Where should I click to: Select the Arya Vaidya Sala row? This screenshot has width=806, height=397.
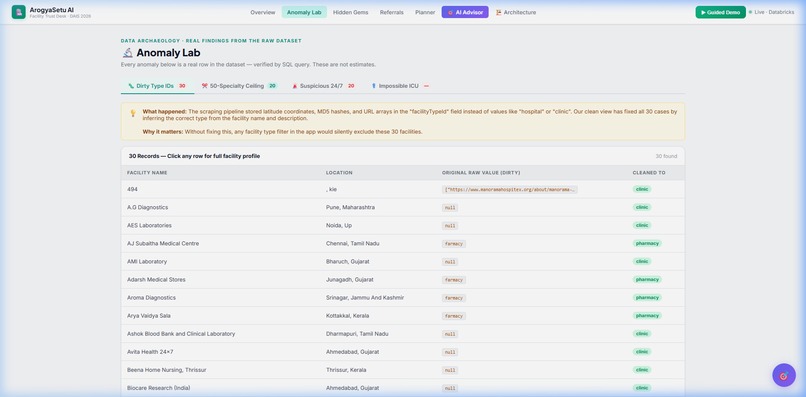click(x=402, y=315)
